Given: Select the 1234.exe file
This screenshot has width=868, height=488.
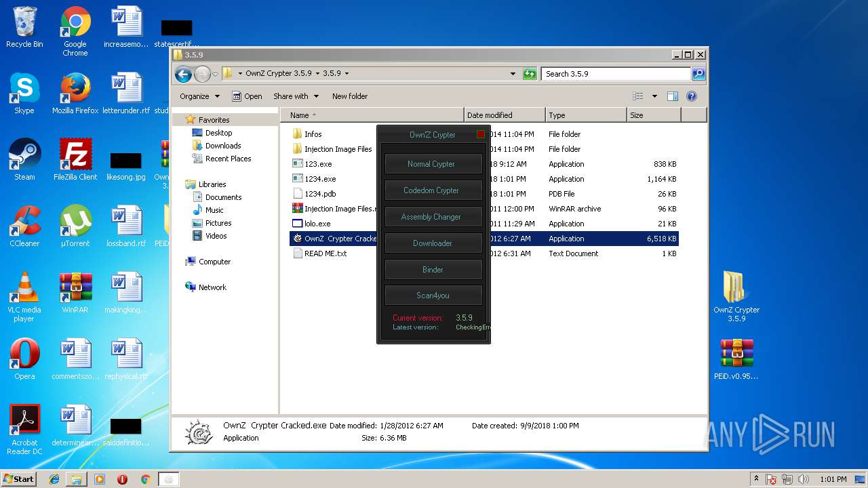Looking at the screenshot, I should pyautogui.click(x=320, y=179).
